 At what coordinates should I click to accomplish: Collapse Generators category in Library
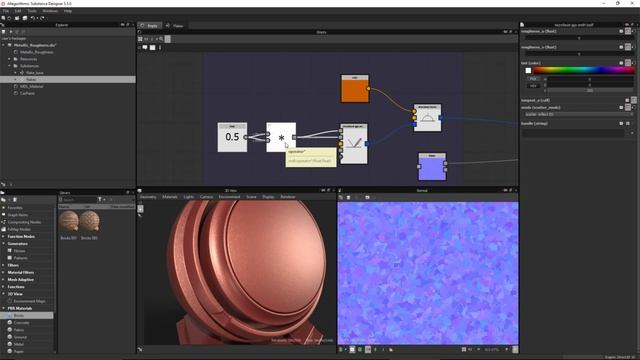tap(4, 244)
